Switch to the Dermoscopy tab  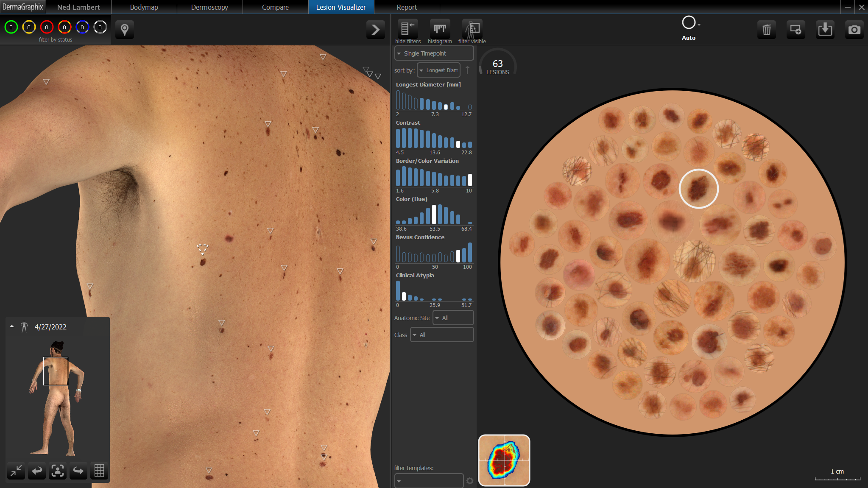coord(209,7)
